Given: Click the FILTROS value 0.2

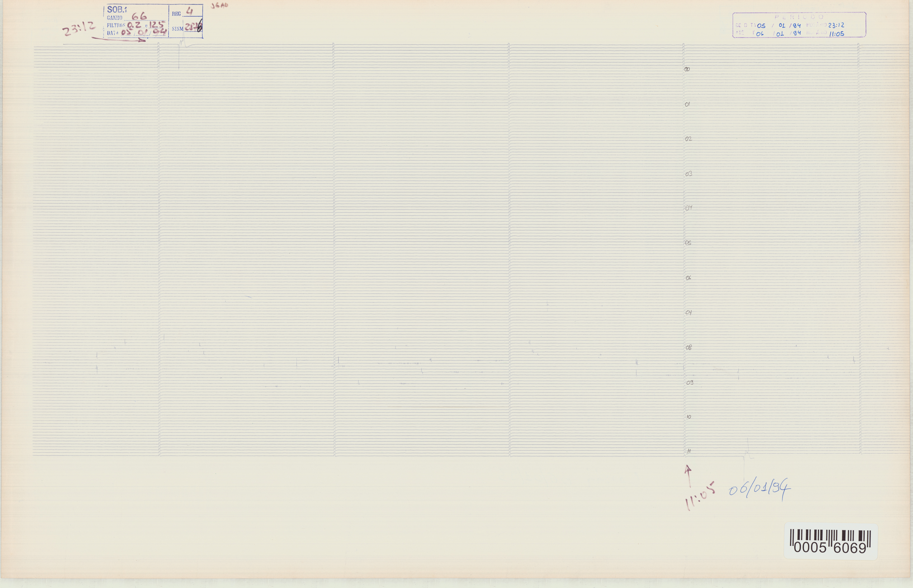Looking at the screenshot, I should (134, 25).
